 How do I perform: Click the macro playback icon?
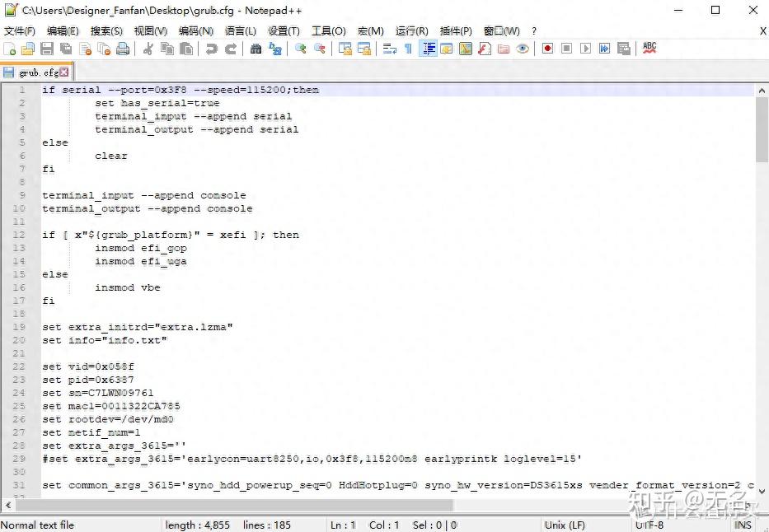pos(585,49)
